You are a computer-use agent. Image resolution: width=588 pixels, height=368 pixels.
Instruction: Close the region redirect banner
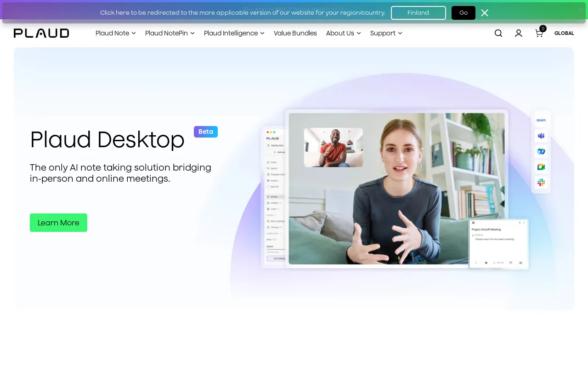485,13
